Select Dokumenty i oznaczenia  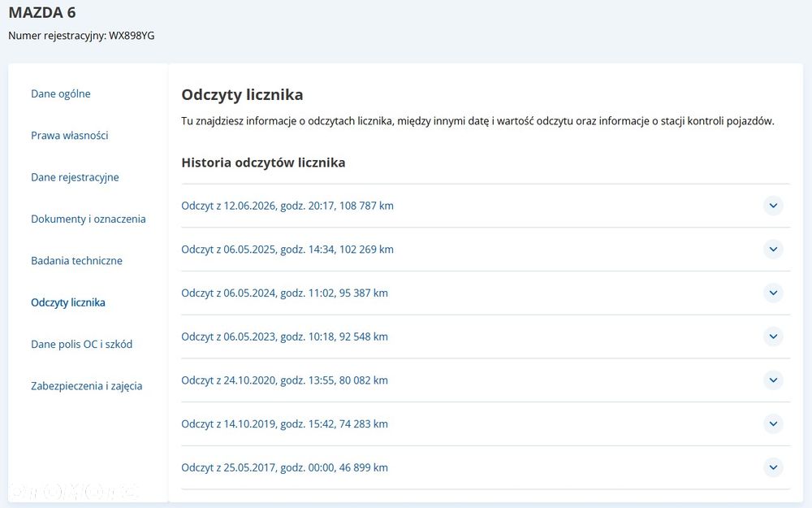tap(88, 219)
